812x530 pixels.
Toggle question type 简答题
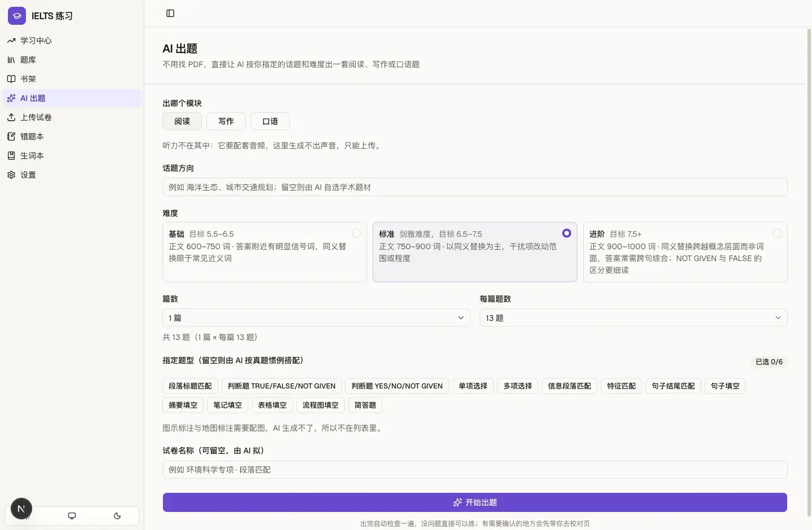coord(365,405)
